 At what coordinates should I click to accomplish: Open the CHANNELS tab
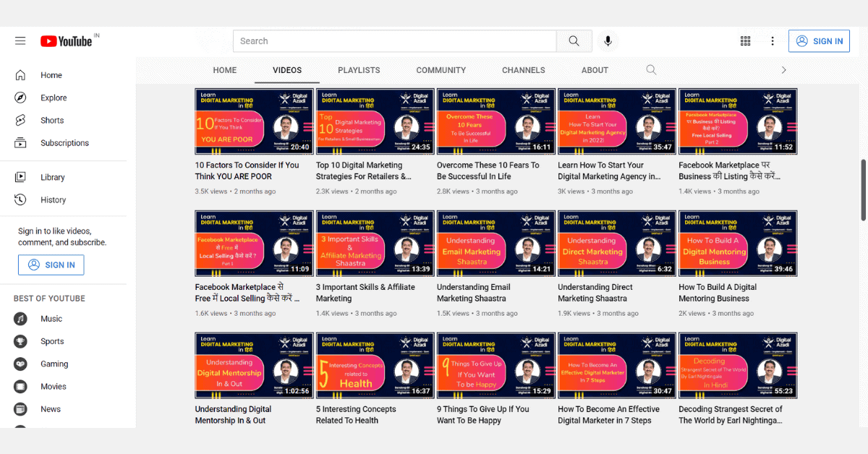524,70
